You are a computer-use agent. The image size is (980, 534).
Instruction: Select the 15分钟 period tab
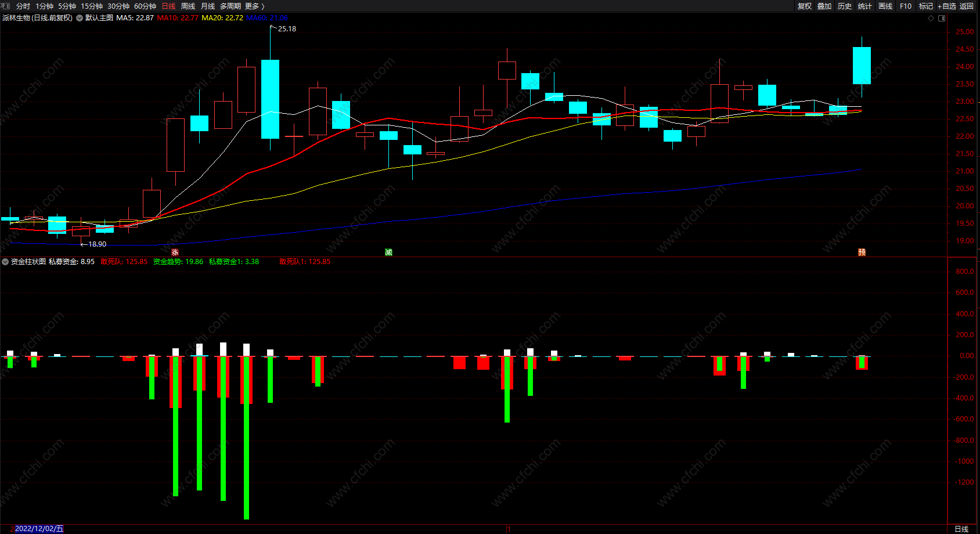[92, 6]
